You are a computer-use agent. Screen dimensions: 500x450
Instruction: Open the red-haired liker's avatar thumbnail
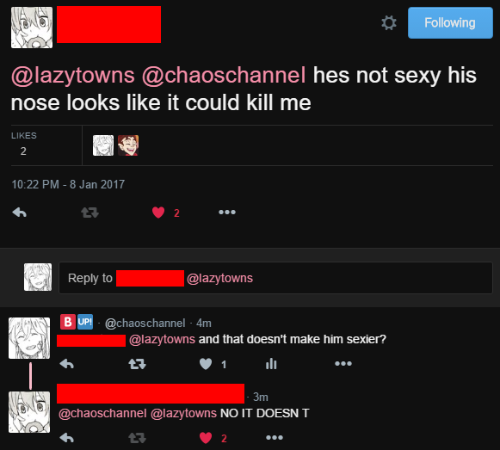(128, 145)
